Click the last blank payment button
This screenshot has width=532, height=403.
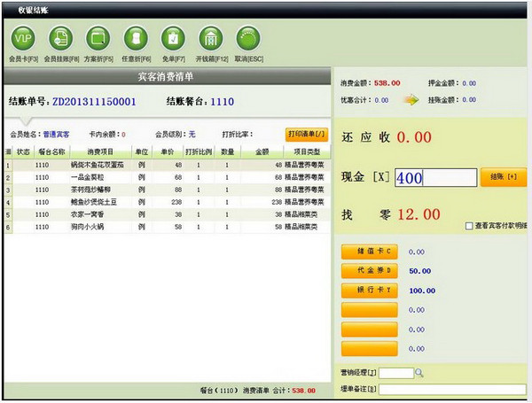click(x=370, y=349)
